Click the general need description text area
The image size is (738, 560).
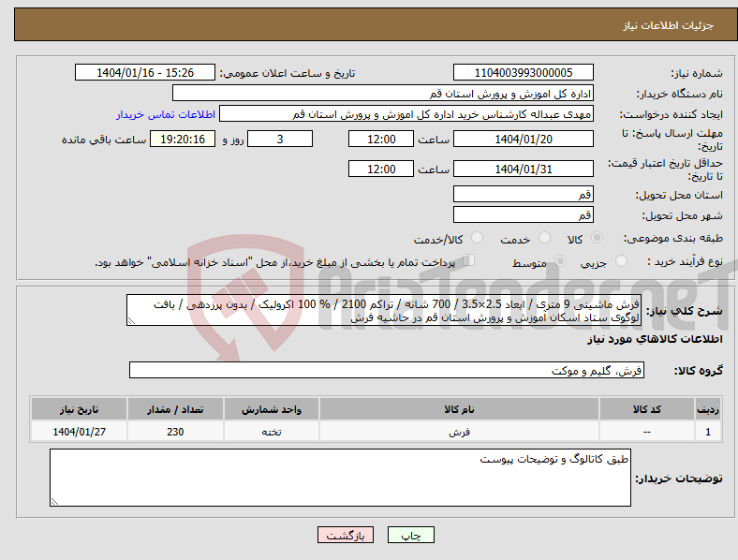(384, 310)
